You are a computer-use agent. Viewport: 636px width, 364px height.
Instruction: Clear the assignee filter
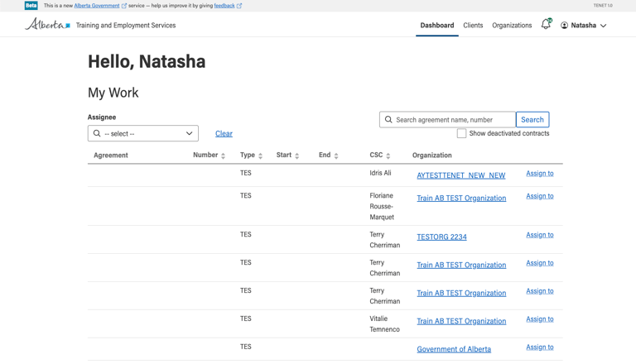(224, 133)
